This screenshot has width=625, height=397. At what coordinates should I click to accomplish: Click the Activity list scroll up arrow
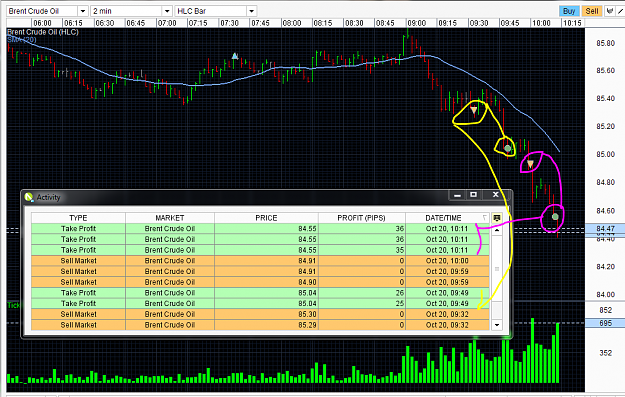coord(497,230)
